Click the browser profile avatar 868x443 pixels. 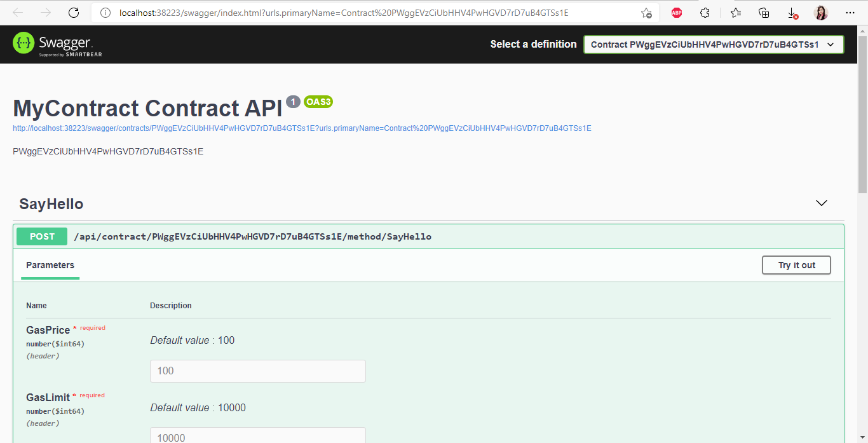(x=820, y=12)
